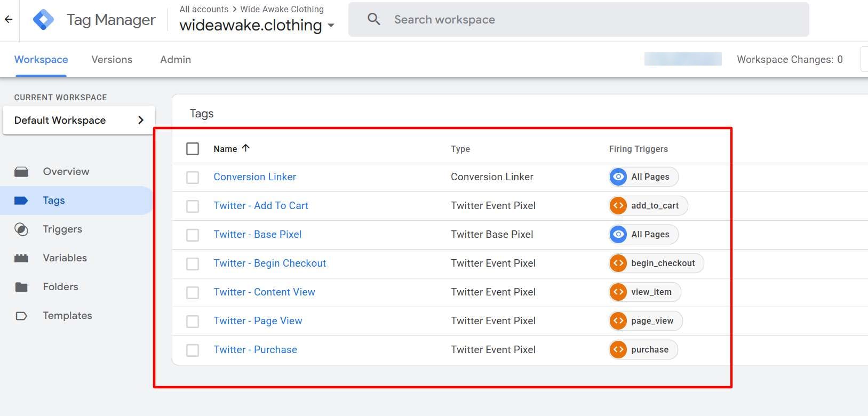868x416 pixels.
Task: Click eye icon on Twitter Base Pixel trigger
Action: (x=618, y=234)
